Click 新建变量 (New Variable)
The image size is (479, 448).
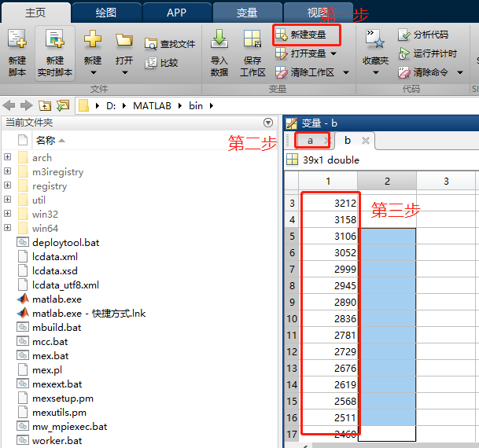coord(300,35)
